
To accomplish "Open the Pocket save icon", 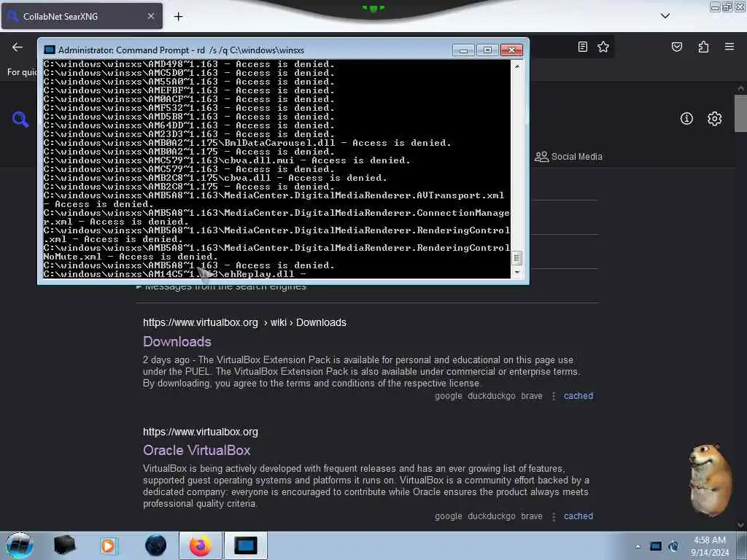I will (676, 47).
